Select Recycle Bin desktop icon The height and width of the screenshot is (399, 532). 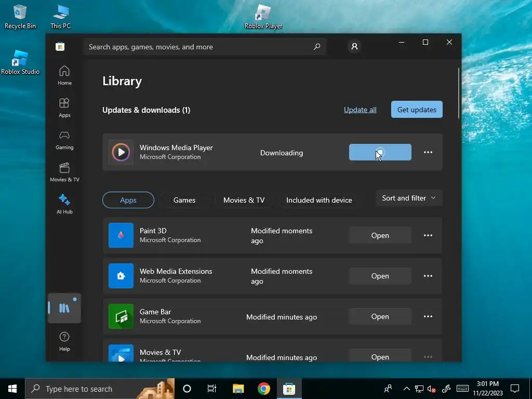20,17
